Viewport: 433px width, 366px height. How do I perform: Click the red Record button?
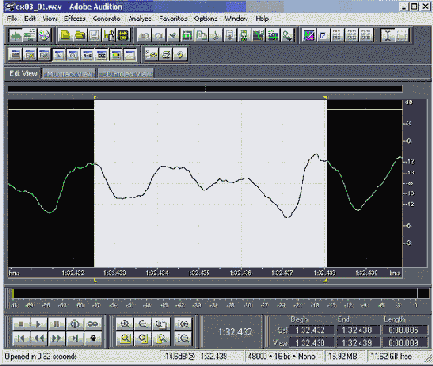coord(93,338)
